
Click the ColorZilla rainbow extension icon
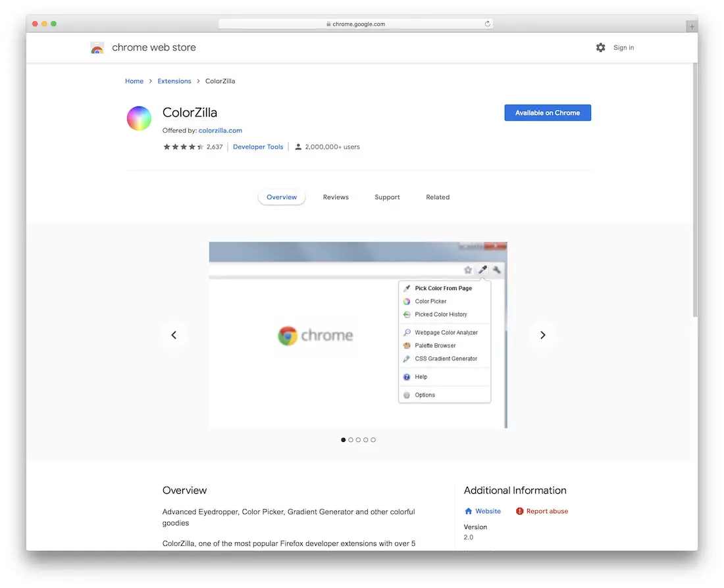click(139, 118)
